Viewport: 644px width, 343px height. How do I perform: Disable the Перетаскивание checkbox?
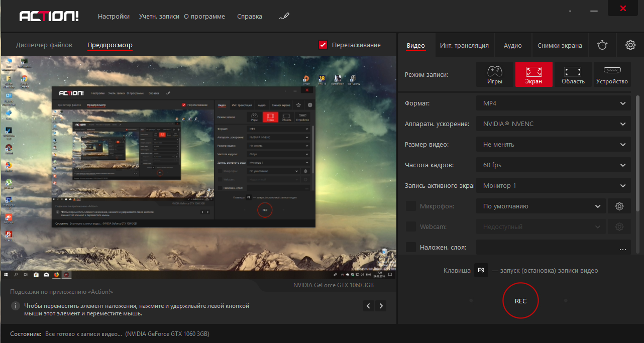coord(323,45)
